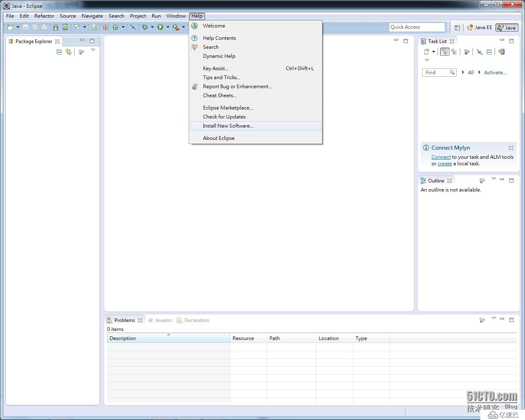Open the Android SDK Manager icon
This screenshot has width=525, height=420.
point(56,27)
